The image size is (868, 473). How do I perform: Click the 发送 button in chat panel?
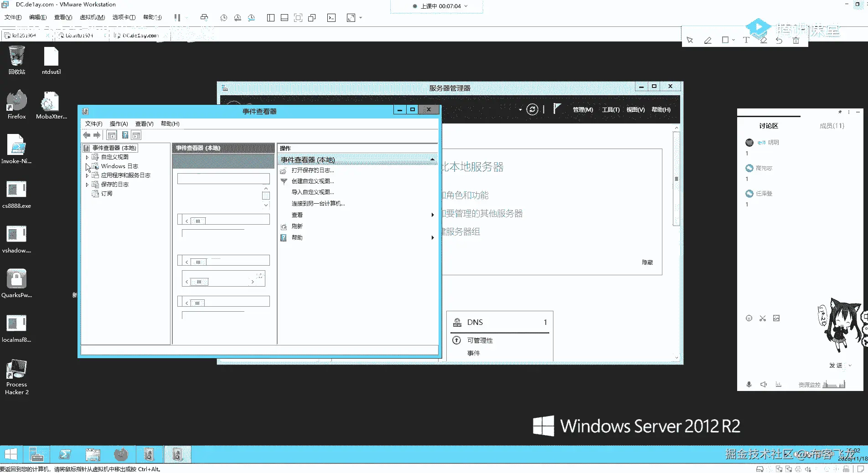(836, 365)
